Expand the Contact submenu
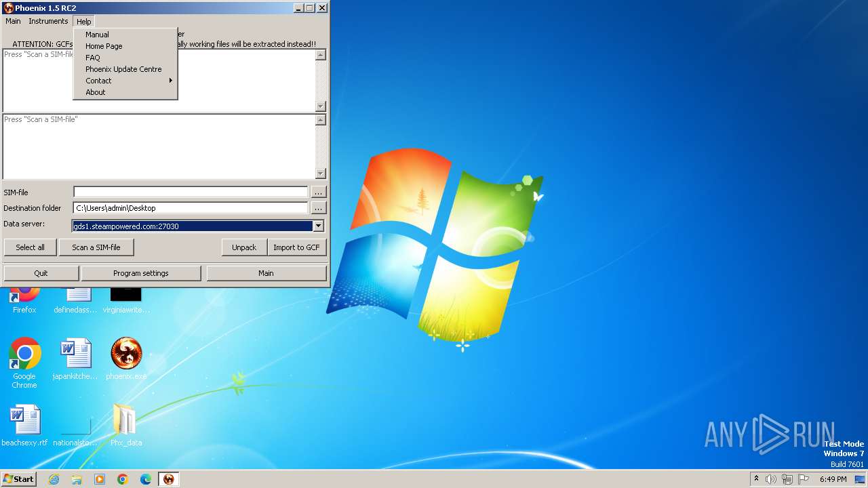The width and height of the screenshot is (868, 488). 125,81
